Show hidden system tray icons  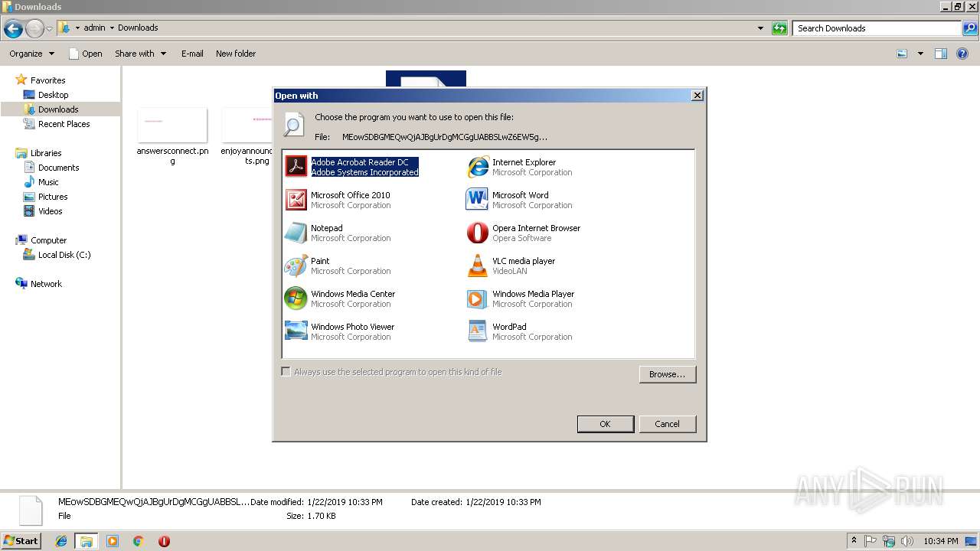click(854, 541)
